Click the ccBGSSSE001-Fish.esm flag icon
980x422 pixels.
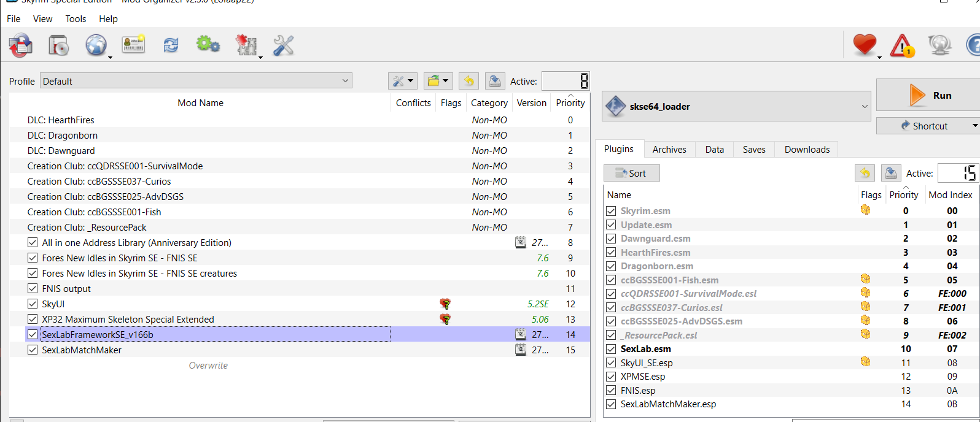click(865, 279)
